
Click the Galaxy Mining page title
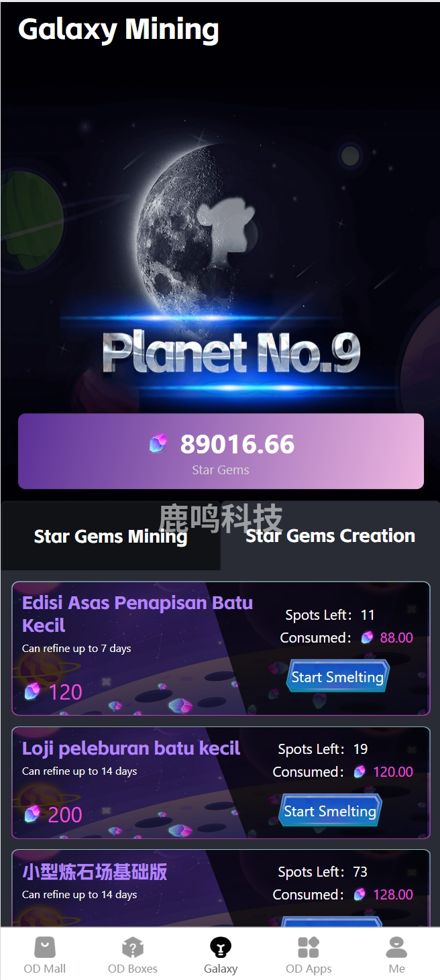click(x=119, y=30)
